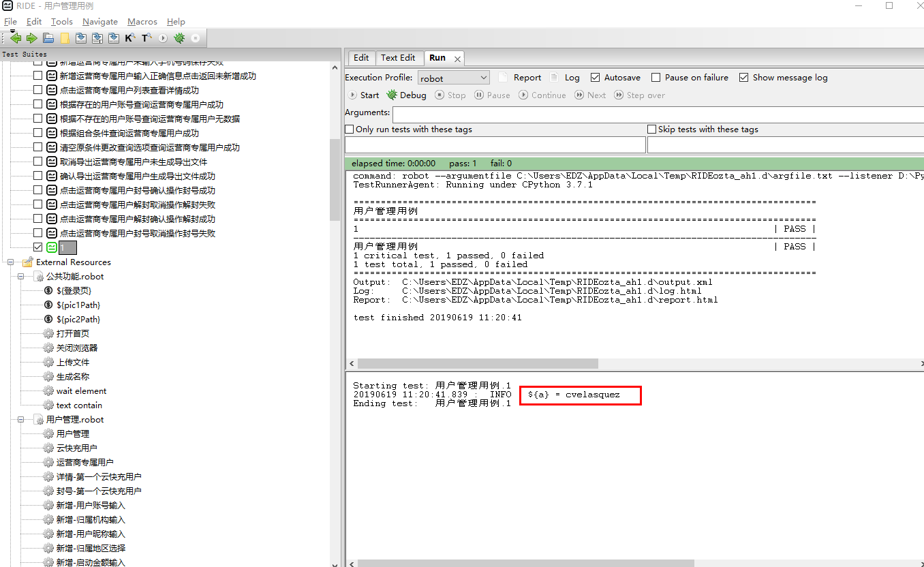Click the Report document icon
Viewport: 924px width, 567px height.
click(x=503, y=77)
